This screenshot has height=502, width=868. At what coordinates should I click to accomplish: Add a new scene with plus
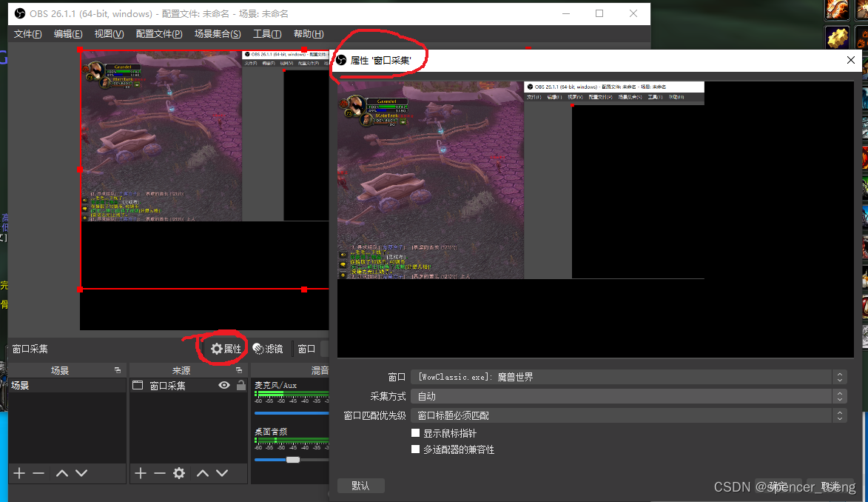[x=19, y=473]
